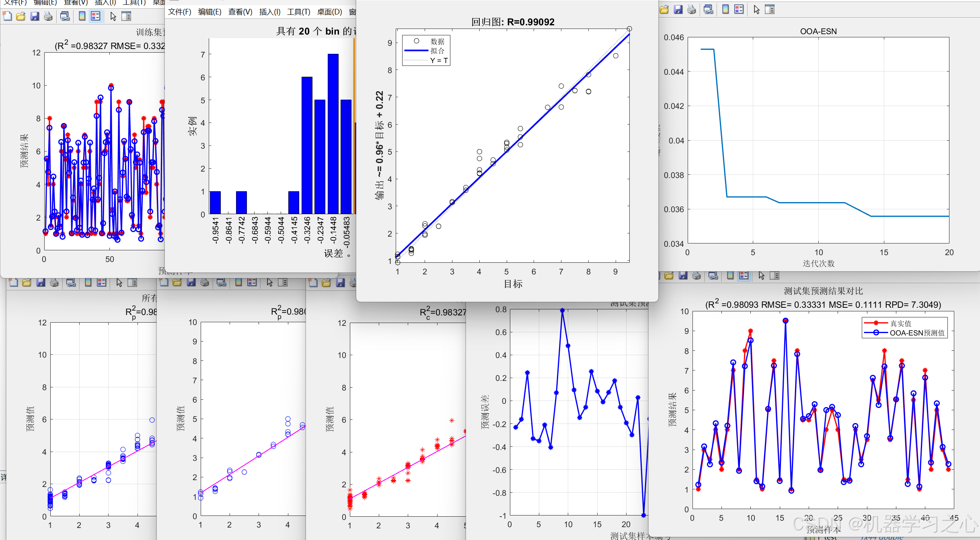
Task: Toggle Insert Legend in middle blue scatter window
Action: pos(252,282)
